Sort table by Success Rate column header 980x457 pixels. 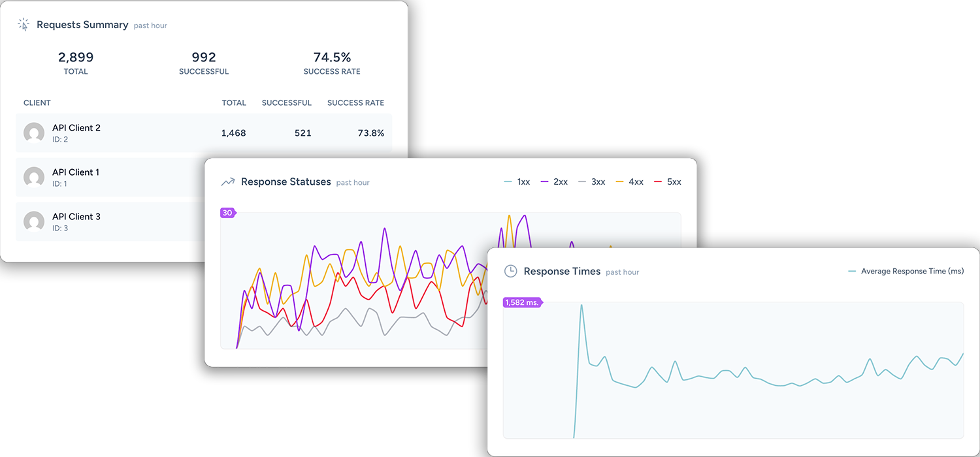pyautogui.click(x=355, y=103)
